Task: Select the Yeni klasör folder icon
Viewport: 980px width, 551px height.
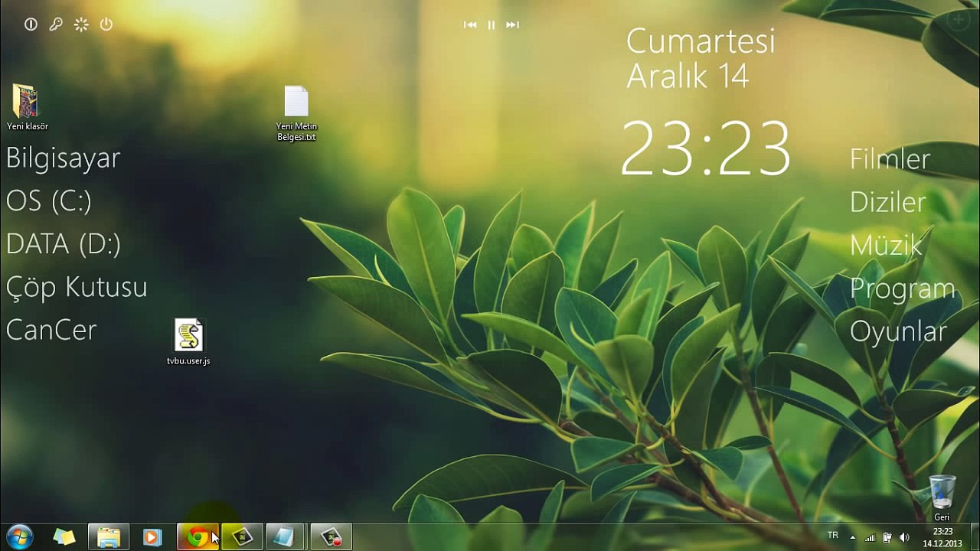Action: (x=27, y=108)
